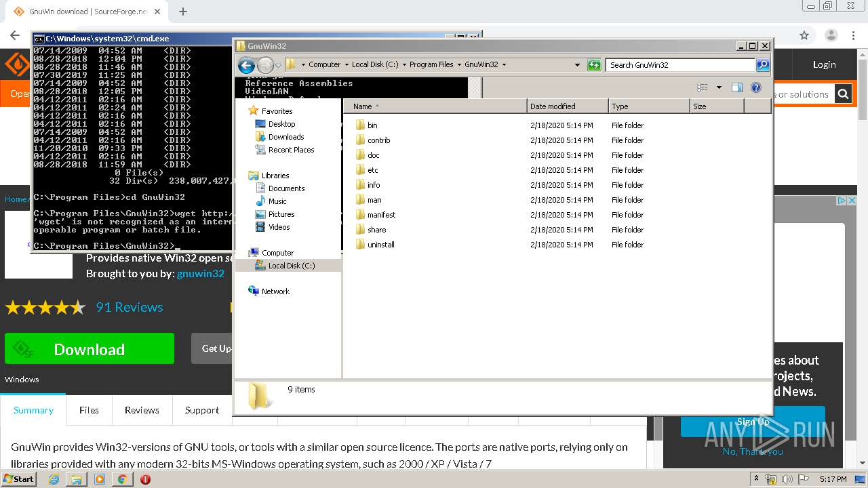Open the Support tab on SourceForge
Image resolution: width=868 pixels, height=488 pixels.
202,410
